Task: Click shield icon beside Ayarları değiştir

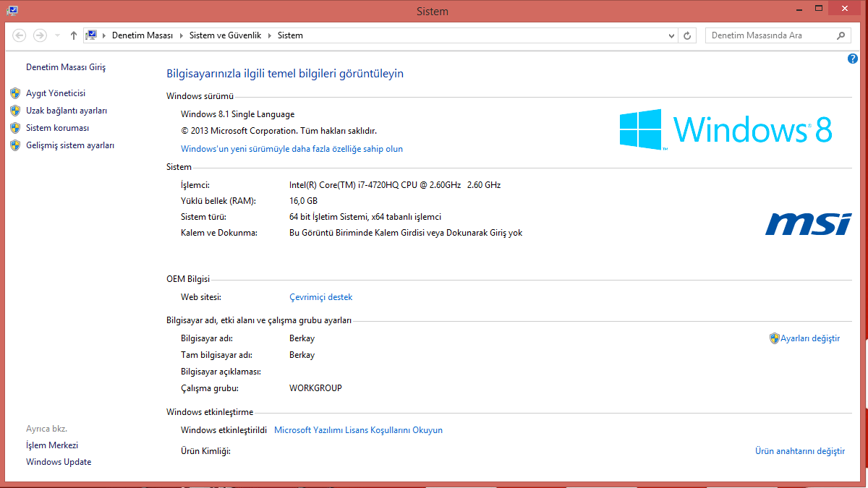Action: pyautogui.click(x=774, y=338)
